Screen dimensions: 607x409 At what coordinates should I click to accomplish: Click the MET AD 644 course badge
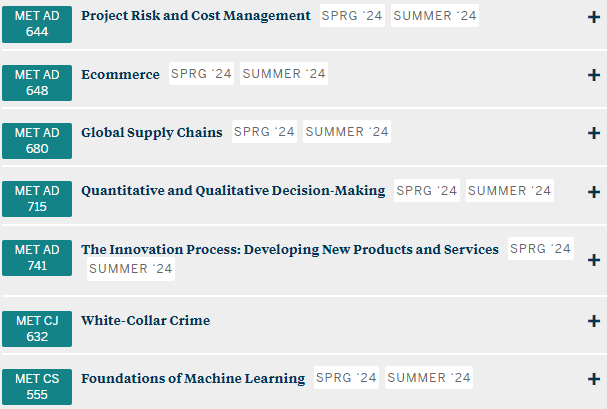pos(38,24)
